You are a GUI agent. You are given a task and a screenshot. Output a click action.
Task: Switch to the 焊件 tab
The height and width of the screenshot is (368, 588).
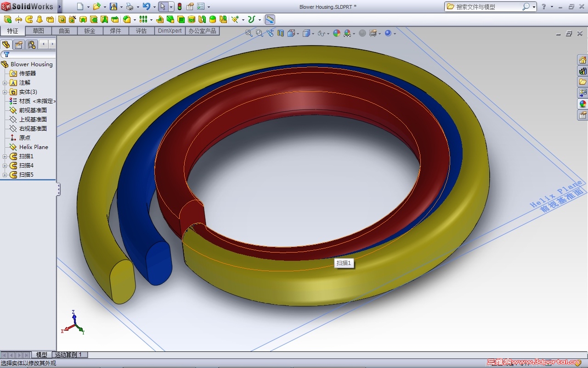coord(115,31)
